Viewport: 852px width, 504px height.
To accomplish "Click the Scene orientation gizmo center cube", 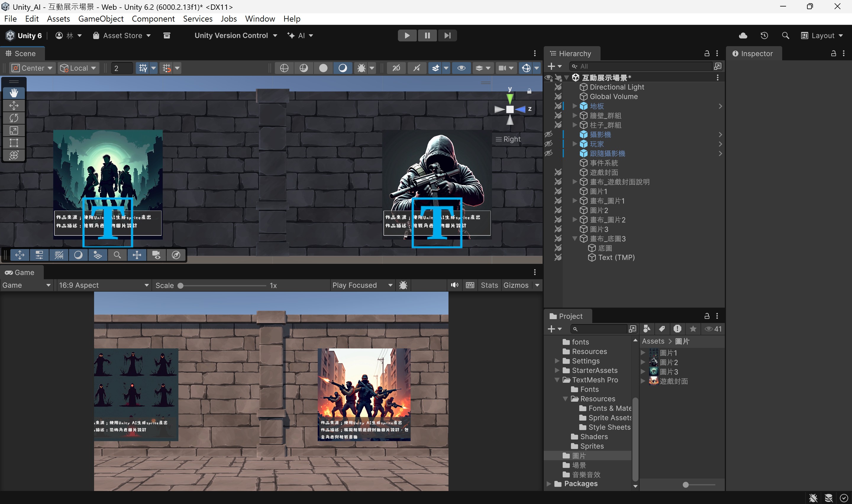I will [x=510, y=109].
